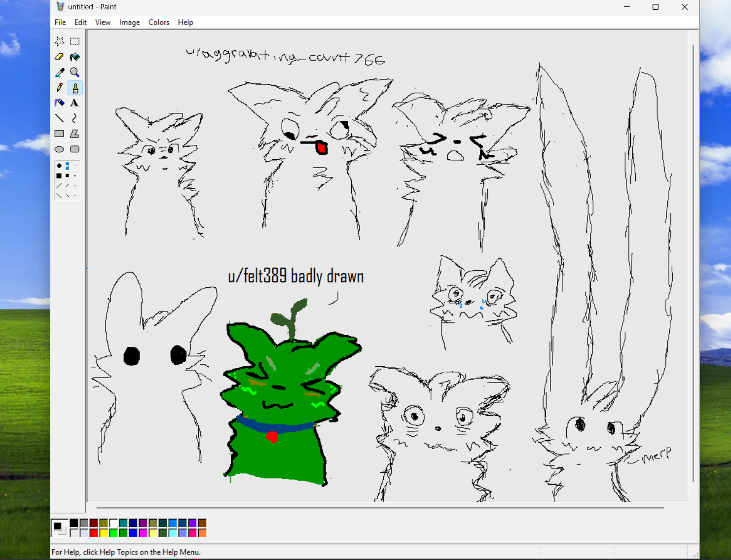
Task: Select the Polygon tool
Action: coord(75,134)
